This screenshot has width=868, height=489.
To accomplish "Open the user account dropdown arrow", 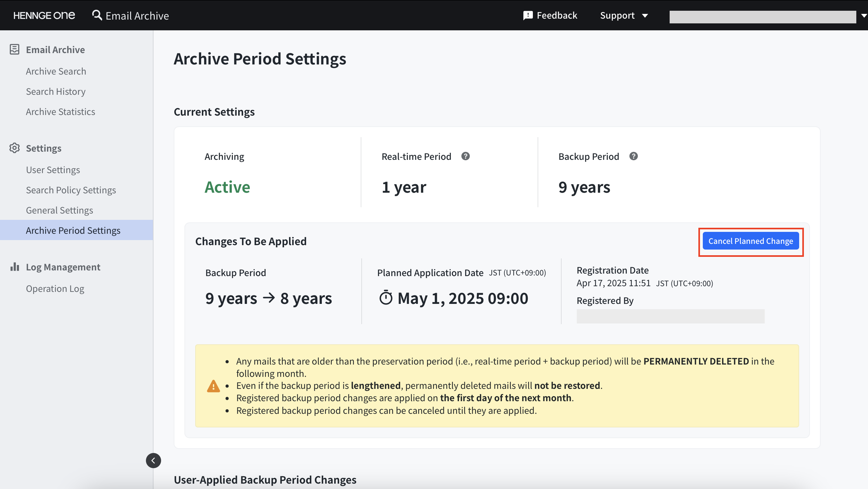I will pos(864,15).
